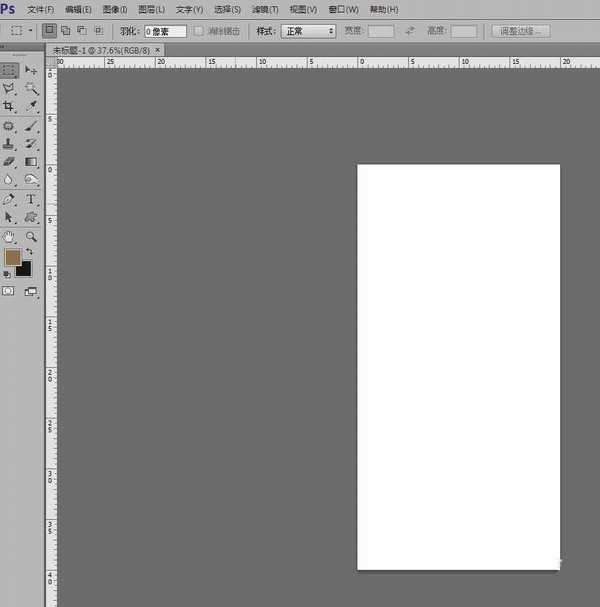Swap foreground and background colors
The height and width of the screenshot is (607, 600).
[29, 252]
